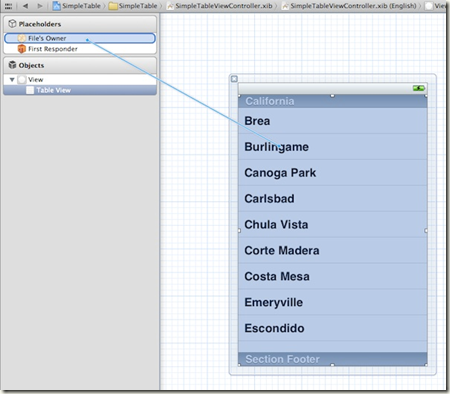Screen dimensions: 450x394
Task: Click the File's Owner cube icon
Action: click(x=22, y=38)
